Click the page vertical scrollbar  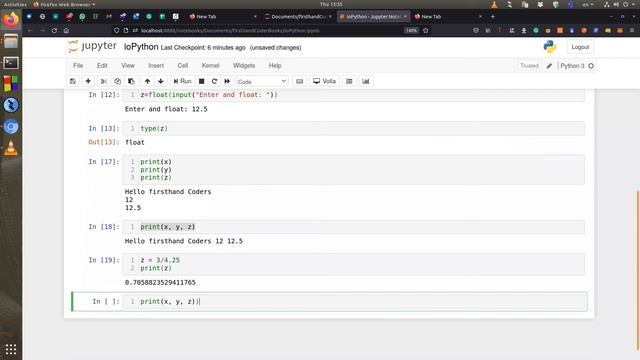click(x=638, y=269)
